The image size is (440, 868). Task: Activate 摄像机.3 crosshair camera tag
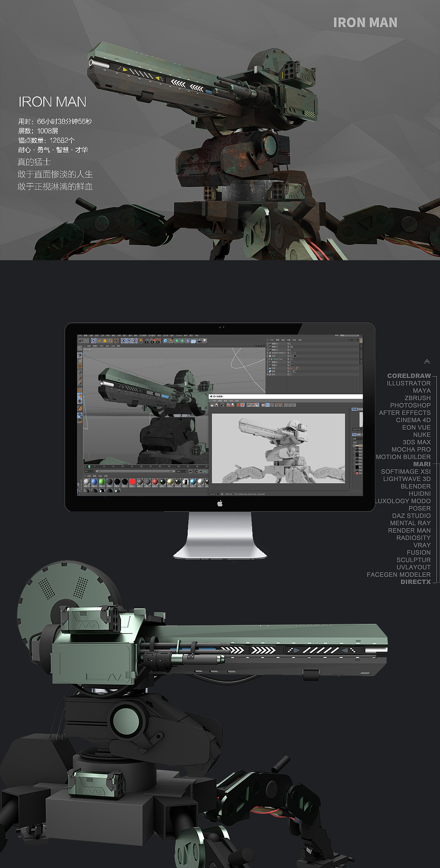click(x=292, y=347)
